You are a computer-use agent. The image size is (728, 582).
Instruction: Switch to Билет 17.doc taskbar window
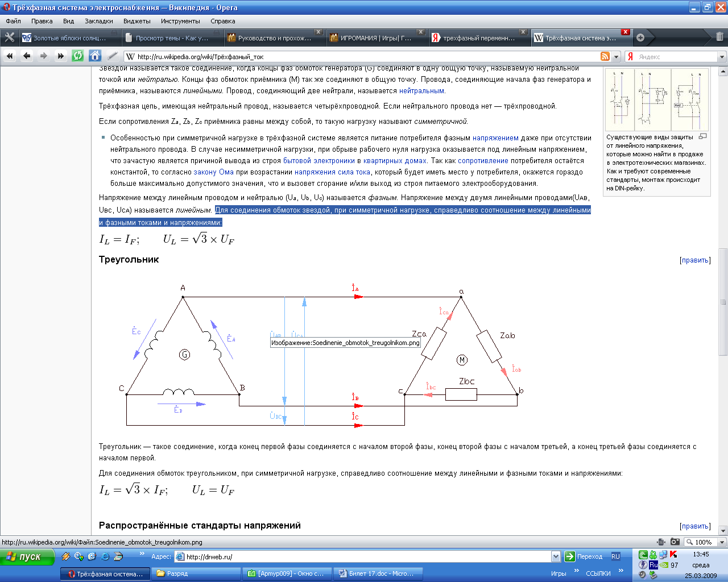[377, 573]
